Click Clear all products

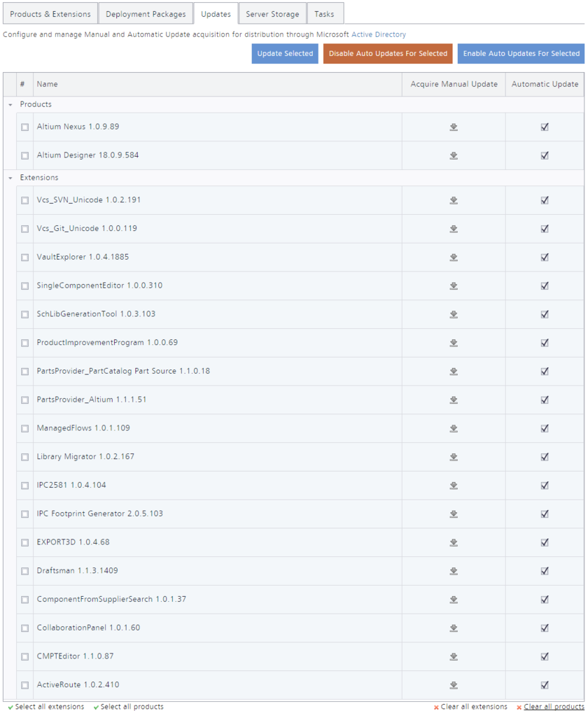[x=553, y=707]
